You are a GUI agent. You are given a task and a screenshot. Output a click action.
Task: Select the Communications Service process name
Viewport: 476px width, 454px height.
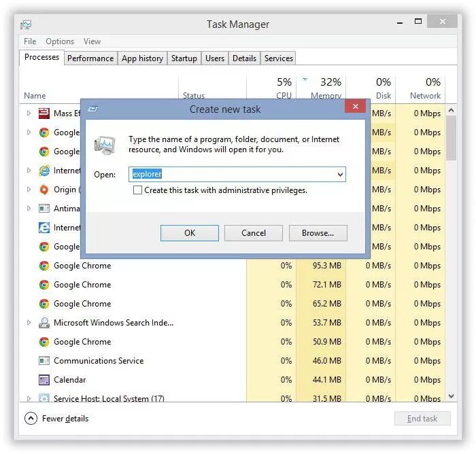pos(99,360)
